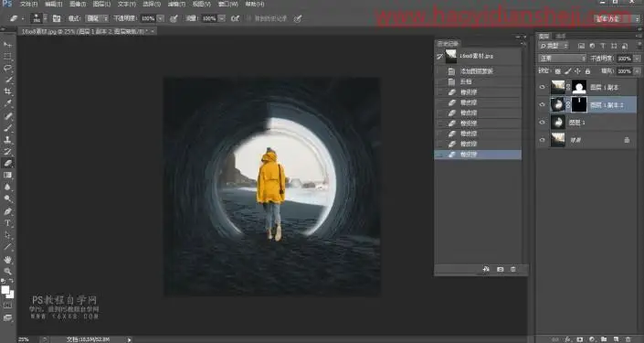Click foreground color swatch

pos(5,290)
